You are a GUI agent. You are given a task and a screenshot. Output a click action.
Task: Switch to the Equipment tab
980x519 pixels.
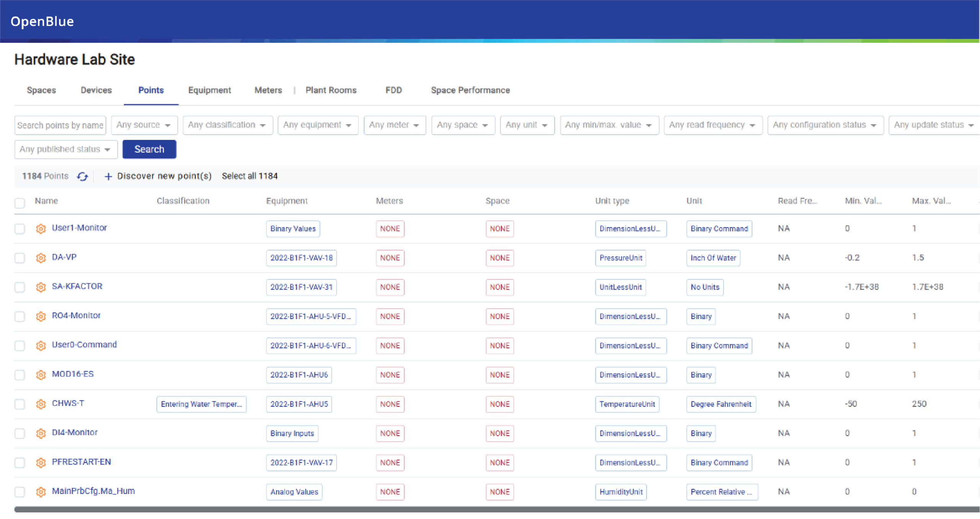coord(209,90)
